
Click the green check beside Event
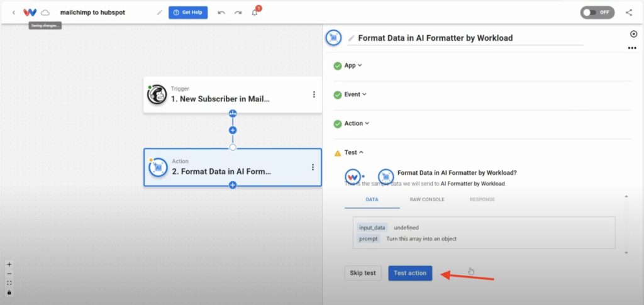tap(338, 95)
